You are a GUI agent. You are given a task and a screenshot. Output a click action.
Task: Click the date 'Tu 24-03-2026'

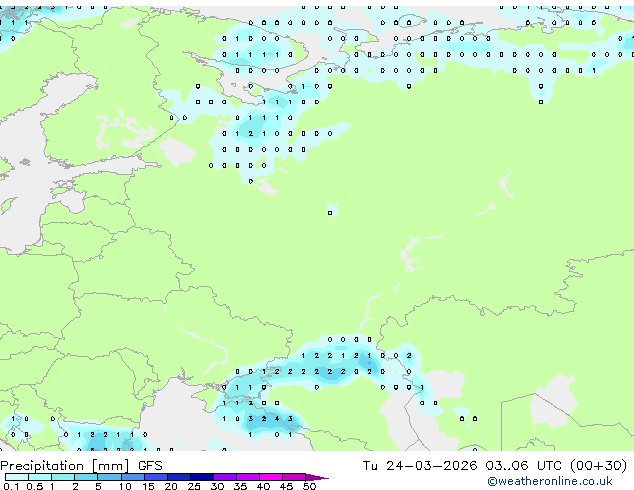click(x=420, y=466)
